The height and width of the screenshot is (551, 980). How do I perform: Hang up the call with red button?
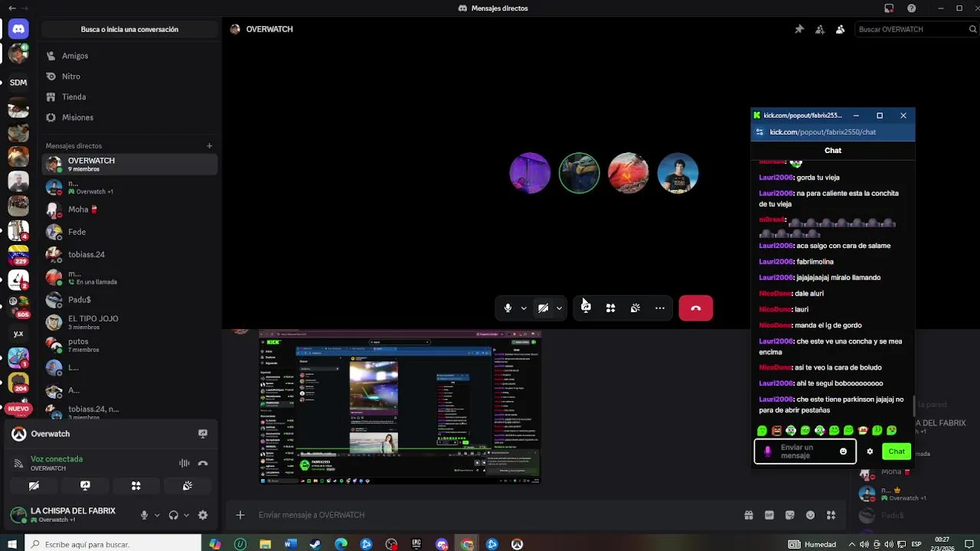695,308
